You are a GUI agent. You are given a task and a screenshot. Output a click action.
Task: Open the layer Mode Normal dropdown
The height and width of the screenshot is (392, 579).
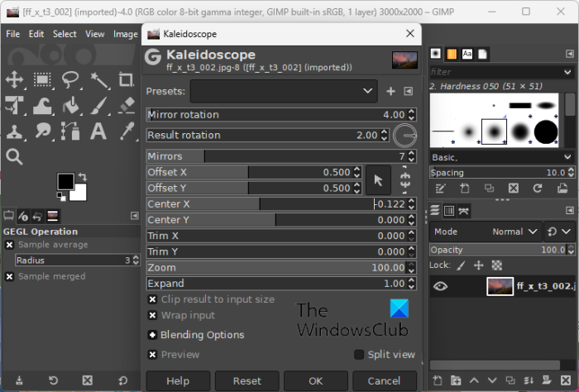click(x=486, y=232)
